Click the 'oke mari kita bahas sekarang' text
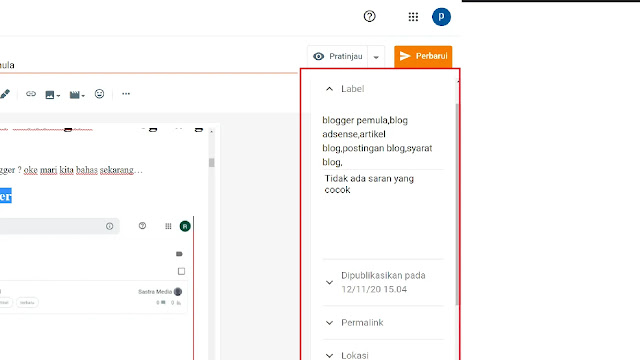Screen dimensions: 640x360 tap(83, 170)
